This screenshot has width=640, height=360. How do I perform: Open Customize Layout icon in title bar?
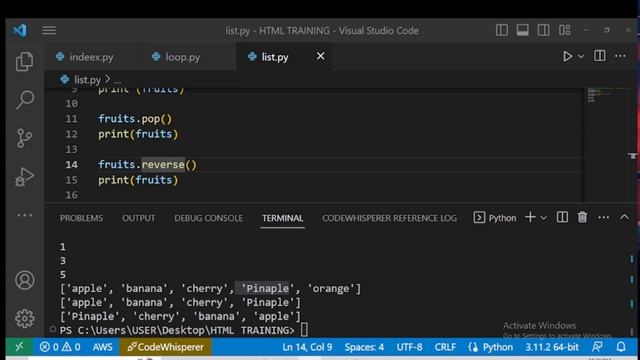(565, 30)
